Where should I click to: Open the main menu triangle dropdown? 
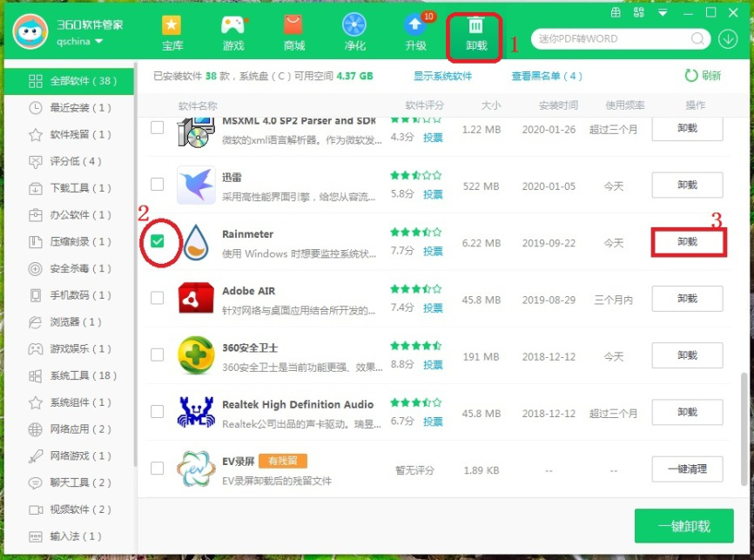(x=663, y=11)
